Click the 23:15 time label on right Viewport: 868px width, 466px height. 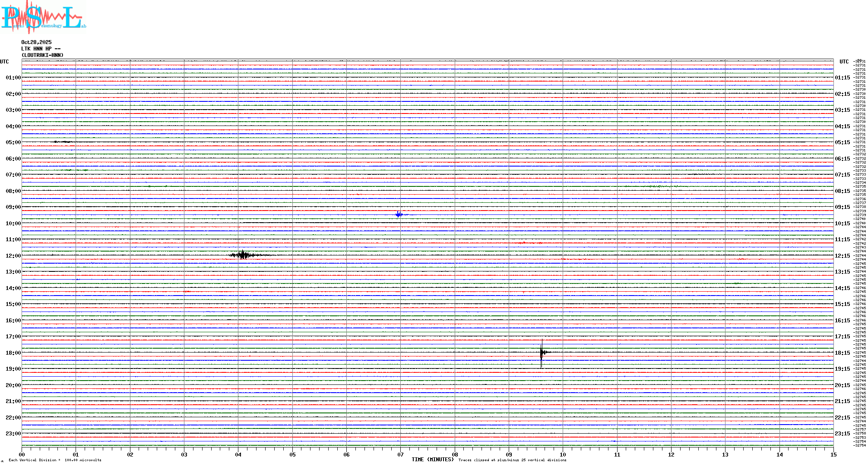[842, 434]
